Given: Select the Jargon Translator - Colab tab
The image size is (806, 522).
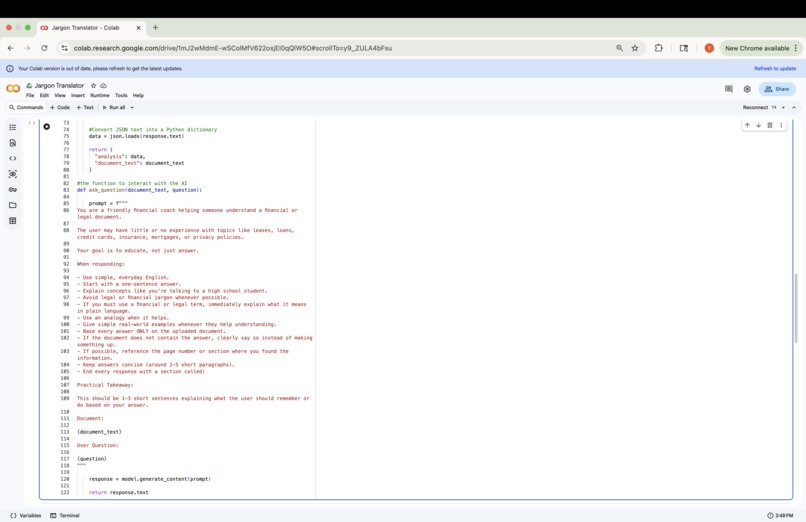Looking at the screenshot, I should coord(85,28).
